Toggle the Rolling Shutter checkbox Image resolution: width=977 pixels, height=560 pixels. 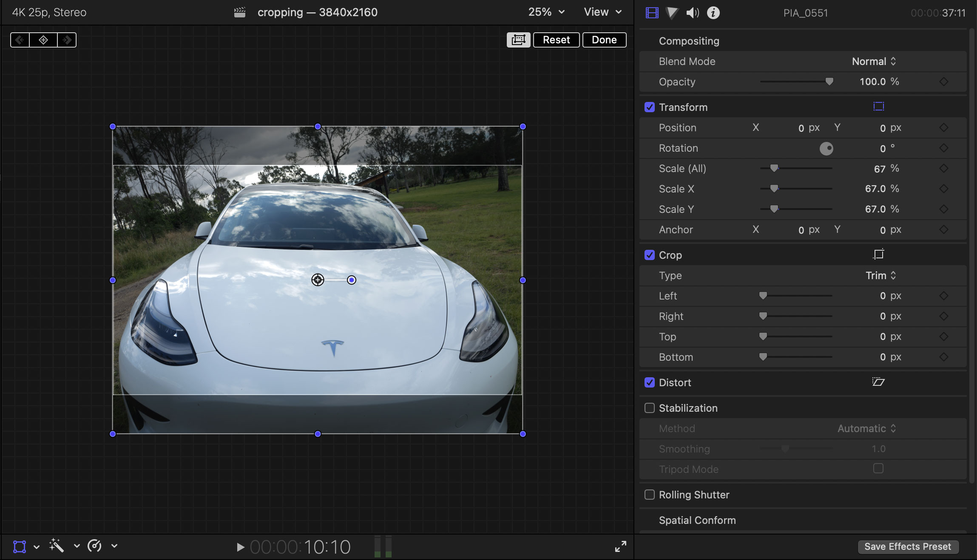pos(650,495)
